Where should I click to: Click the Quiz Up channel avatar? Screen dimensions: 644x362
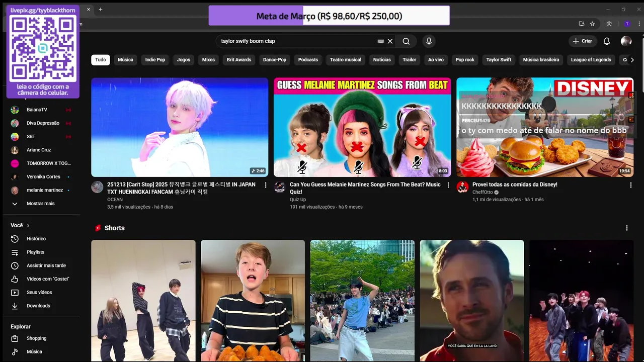pyautogui.click(x=280, y=187)
